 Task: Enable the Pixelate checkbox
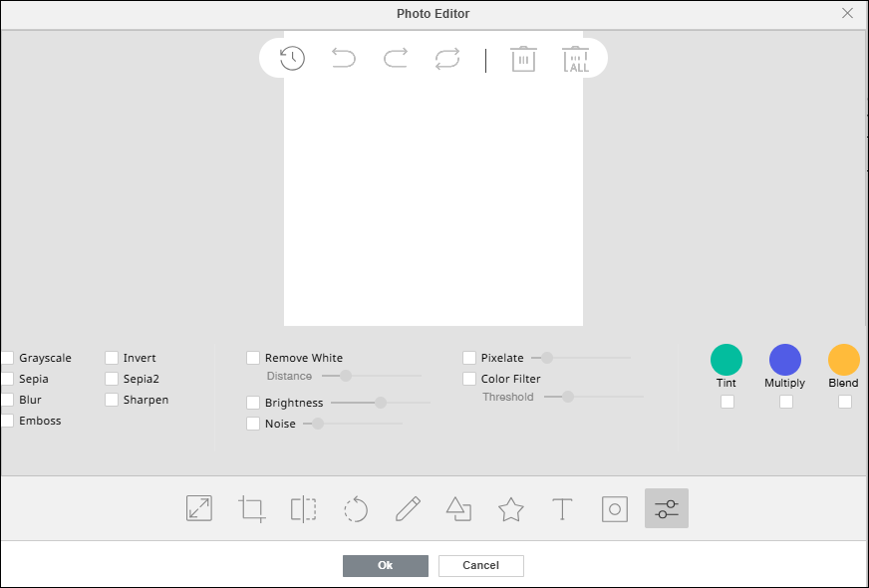coord(469,358)
